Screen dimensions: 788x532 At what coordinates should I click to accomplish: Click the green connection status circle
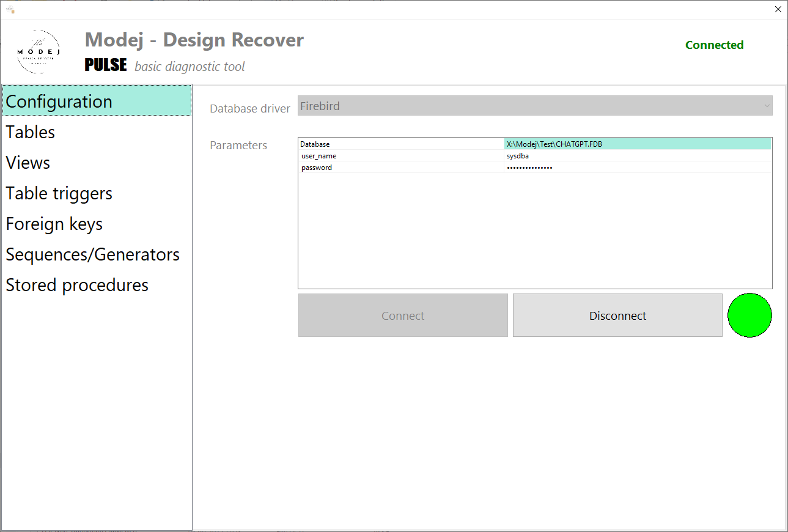coord(749,316)
